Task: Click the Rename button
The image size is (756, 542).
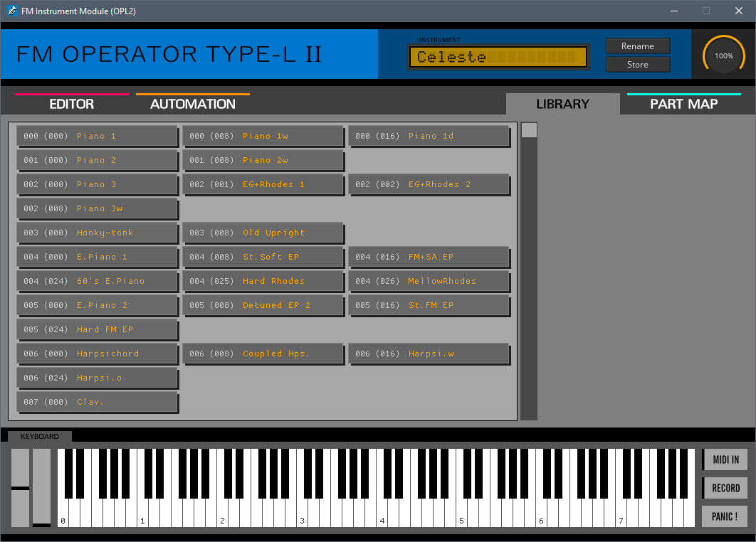Action: [x=638, y=46]
